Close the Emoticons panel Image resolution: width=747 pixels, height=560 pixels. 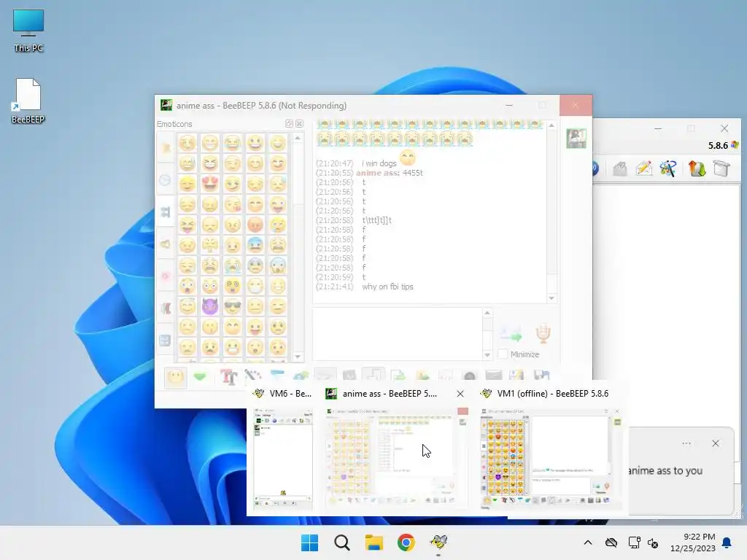299,123
